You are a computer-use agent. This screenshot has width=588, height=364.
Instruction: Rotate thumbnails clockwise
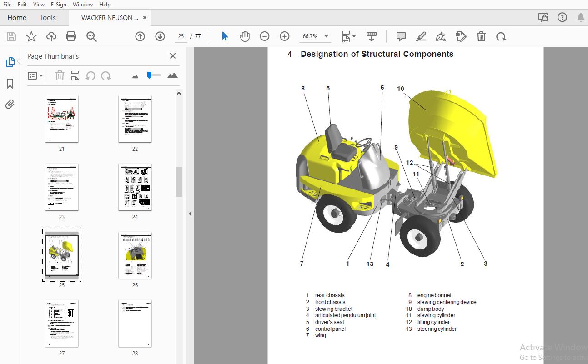[x=106, y=75]
